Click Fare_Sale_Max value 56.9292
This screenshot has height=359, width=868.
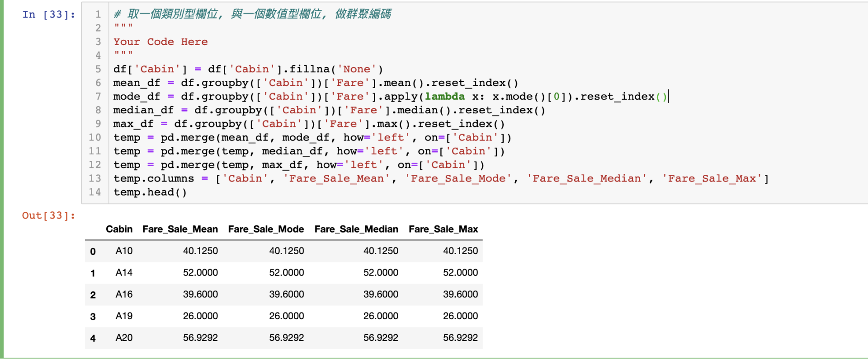pyautogui.click(x=460, y=338)
